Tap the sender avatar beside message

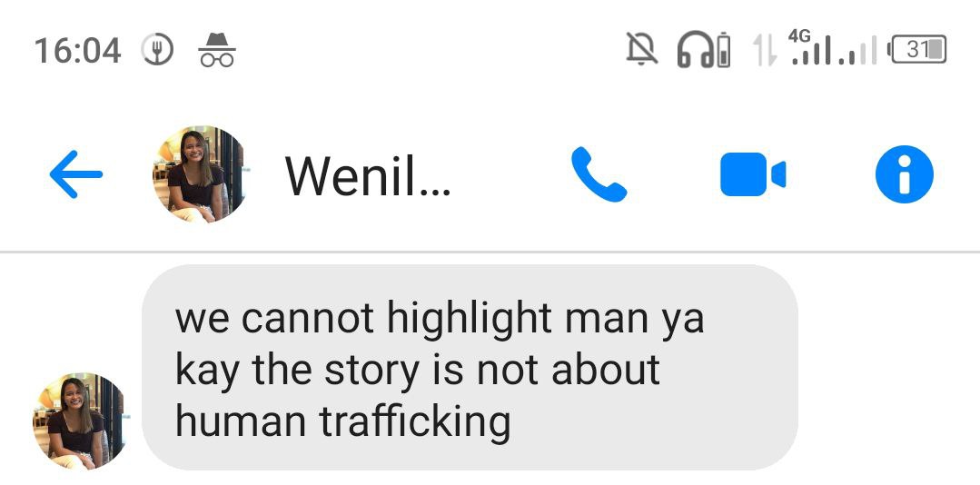pyautogui.click(x=79, y=421)
